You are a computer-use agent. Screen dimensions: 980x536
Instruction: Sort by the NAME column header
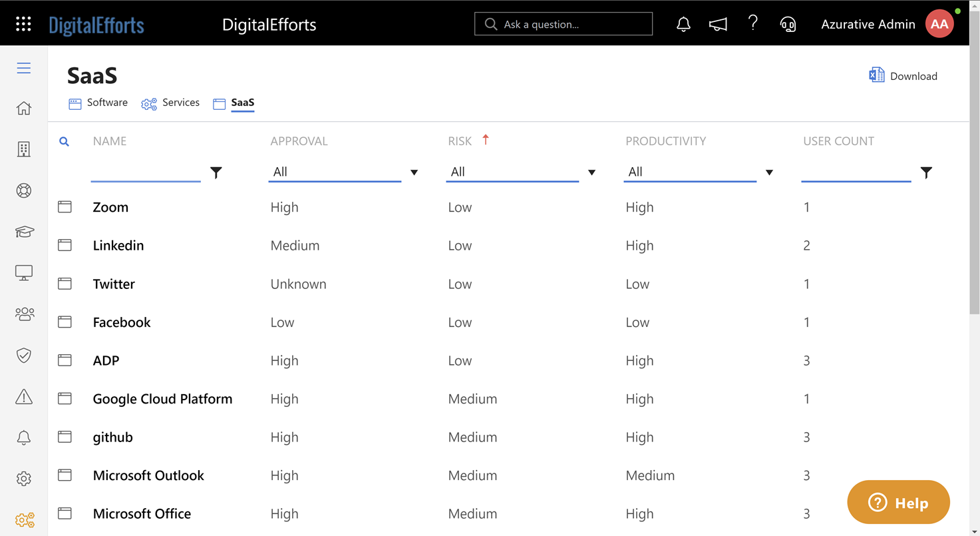pos(110,141)
